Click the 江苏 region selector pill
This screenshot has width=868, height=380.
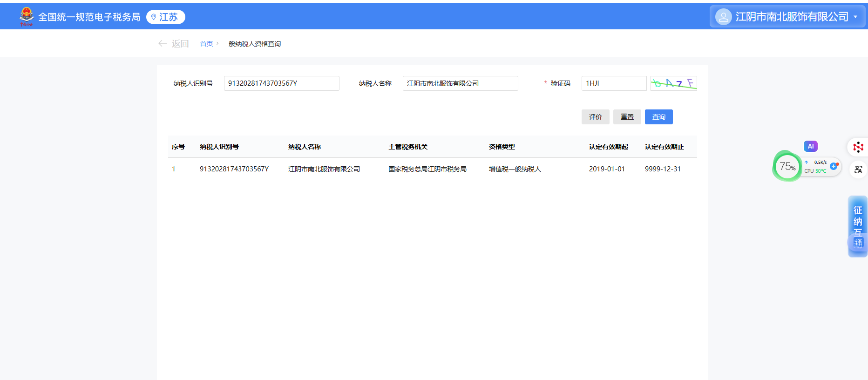tap(165, 17)
